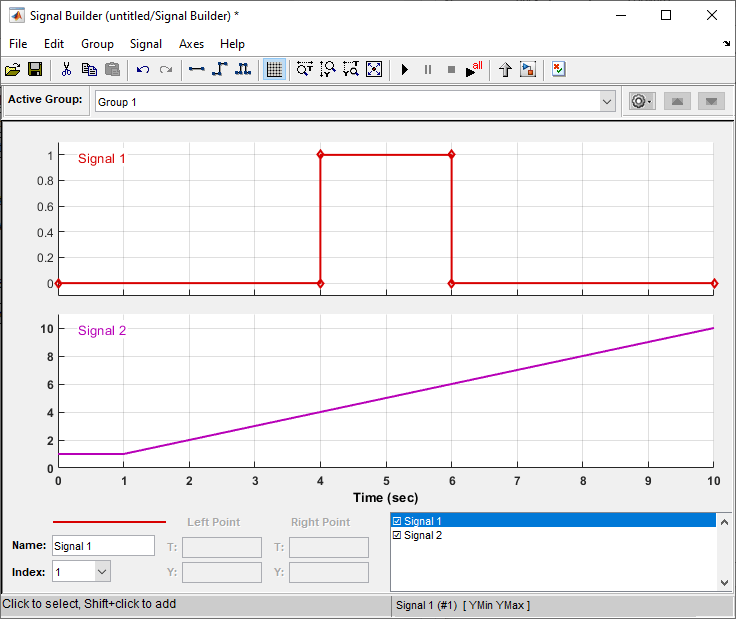Expand the Index dropdown
This screenshot has width=736, height=619.
[102, 572]
